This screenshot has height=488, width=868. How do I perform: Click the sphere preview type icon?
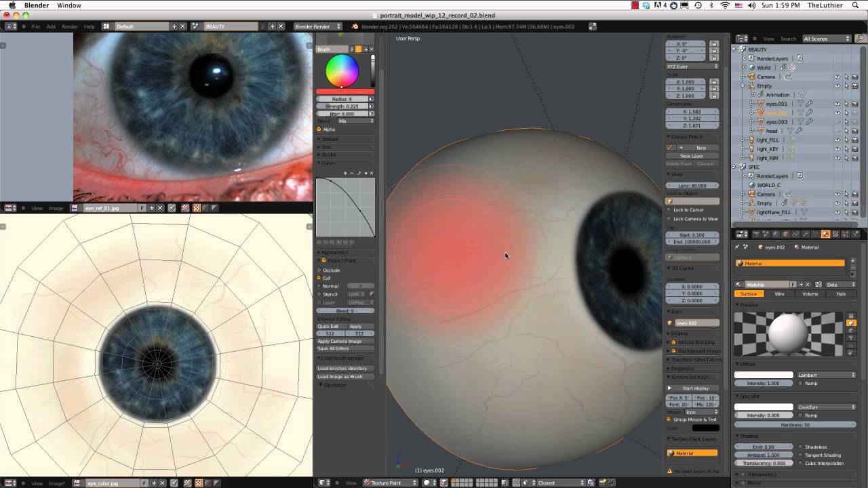click(851, 323)
